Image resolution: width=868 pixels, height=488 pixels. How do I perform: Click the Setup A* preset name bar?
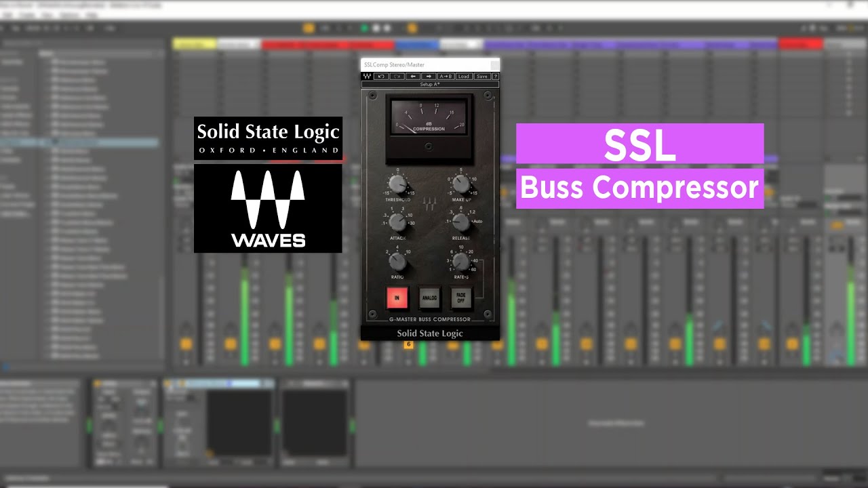pos(430,84)
